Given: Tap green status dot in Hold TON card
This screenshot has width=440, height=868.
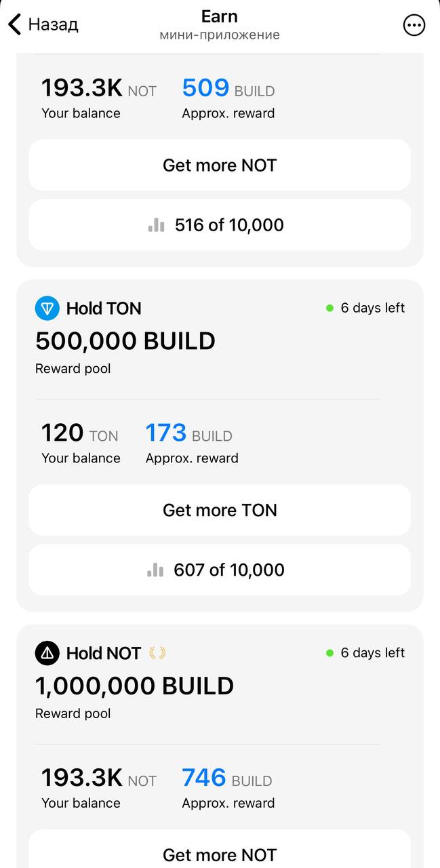Looking at the screenshot, I should (330, 308).
